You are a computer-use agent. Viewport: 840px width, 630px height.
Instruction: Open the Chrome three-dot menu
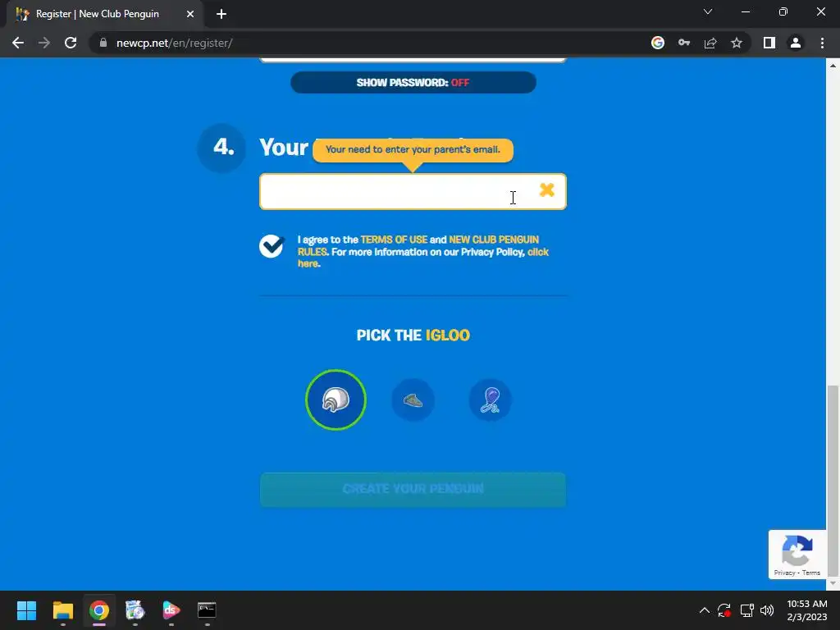(x=822, y=43)
